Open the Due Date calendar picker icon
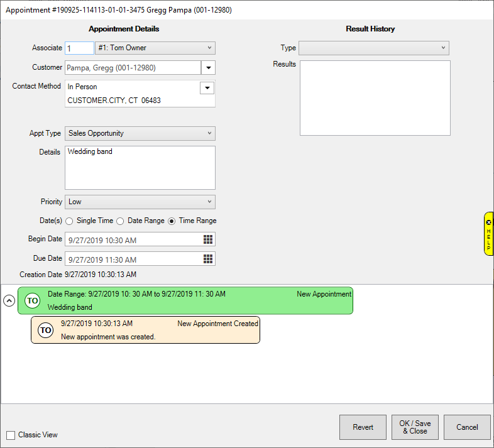The height and width of the screenshot is (448, 494). [208, 259]
